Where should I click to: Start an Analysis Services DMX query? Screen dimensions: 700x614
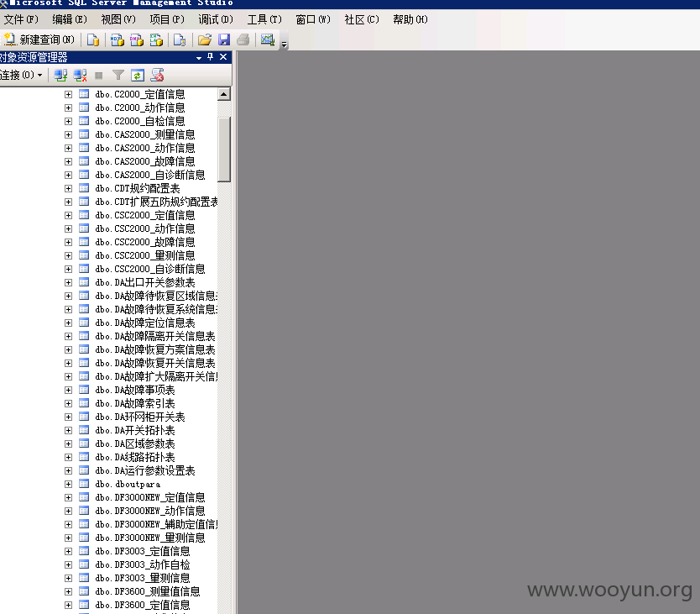137,39
